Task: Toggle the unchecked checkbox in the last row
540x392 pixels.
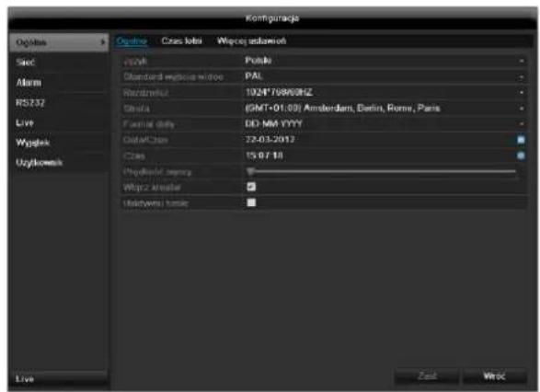Action: (251, 202)
